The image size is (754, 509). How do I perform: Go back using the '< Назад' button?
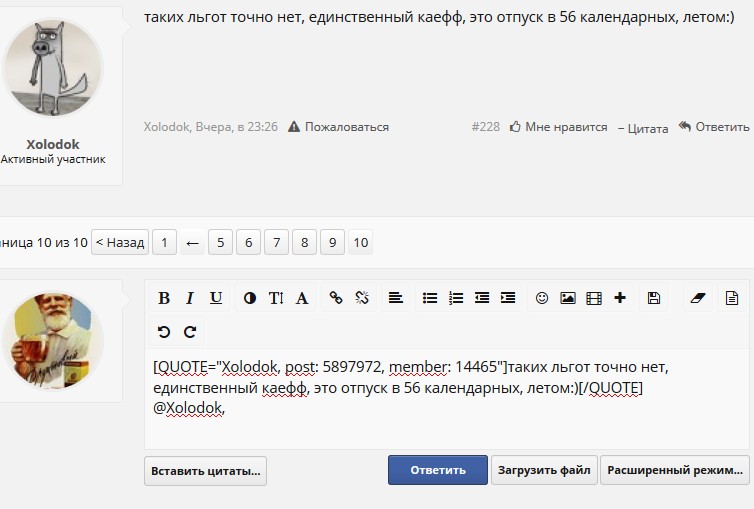pyautogui.click(x=120, y=242)
